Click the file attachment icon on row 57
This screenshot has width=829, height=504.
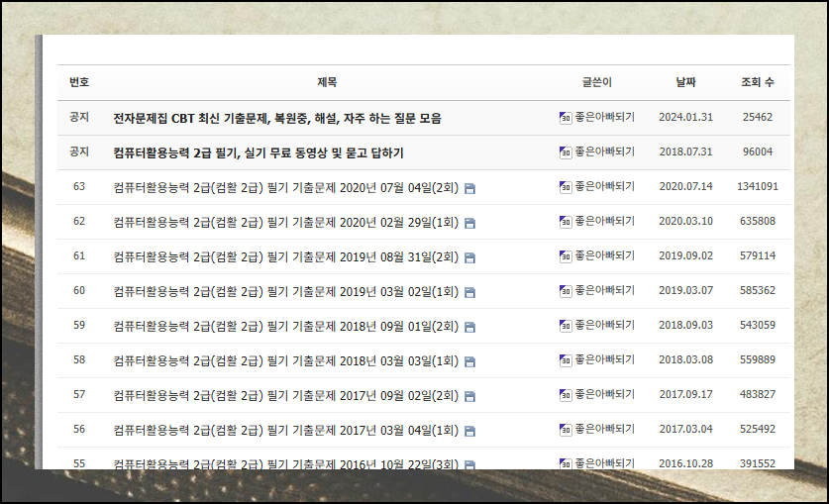pyautogui.click(x=469, y=397)
